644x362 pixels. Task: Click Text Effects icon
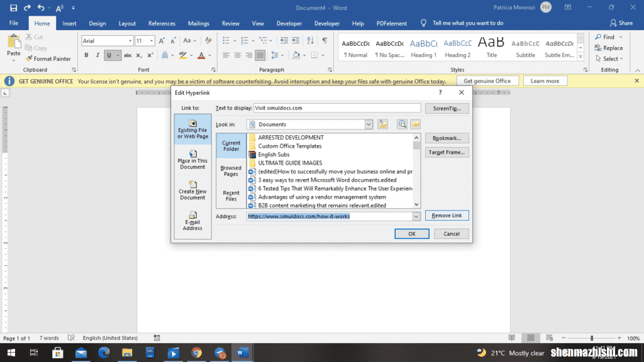click(x=165, y=55)
